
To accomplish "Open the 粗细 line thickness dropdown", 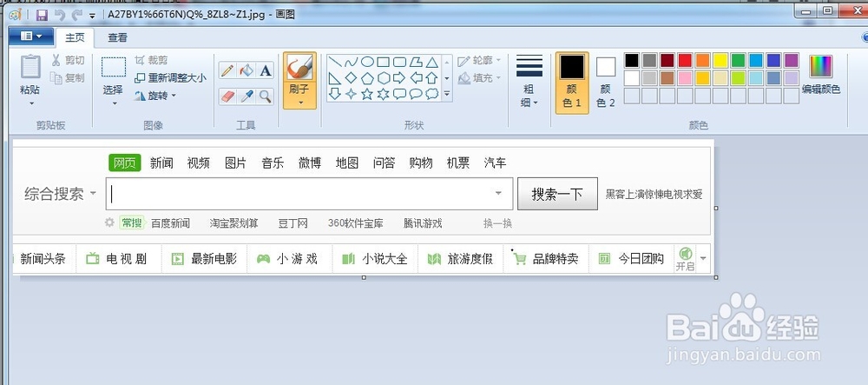I will tap(529, 81).
